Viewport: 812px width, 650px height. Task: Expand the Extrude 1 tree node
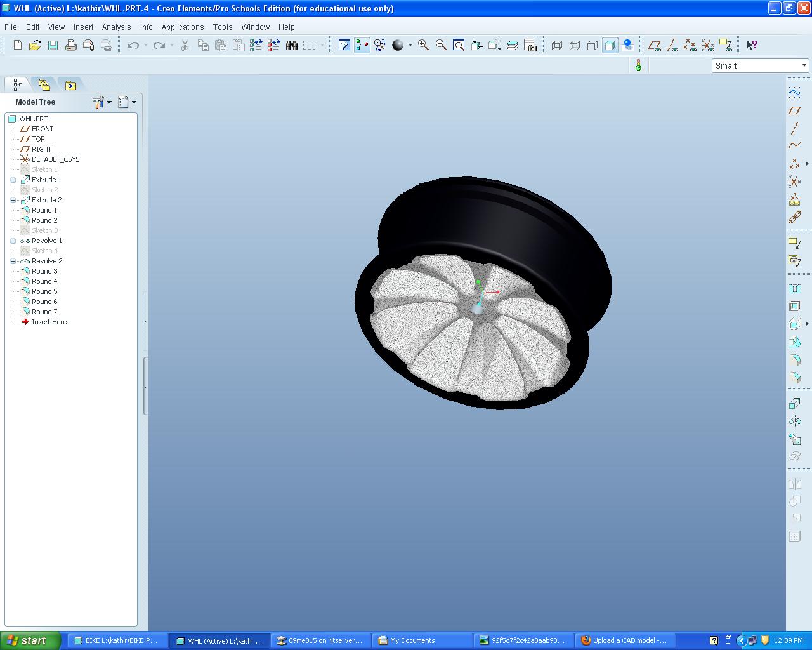(x=13, y=180)
